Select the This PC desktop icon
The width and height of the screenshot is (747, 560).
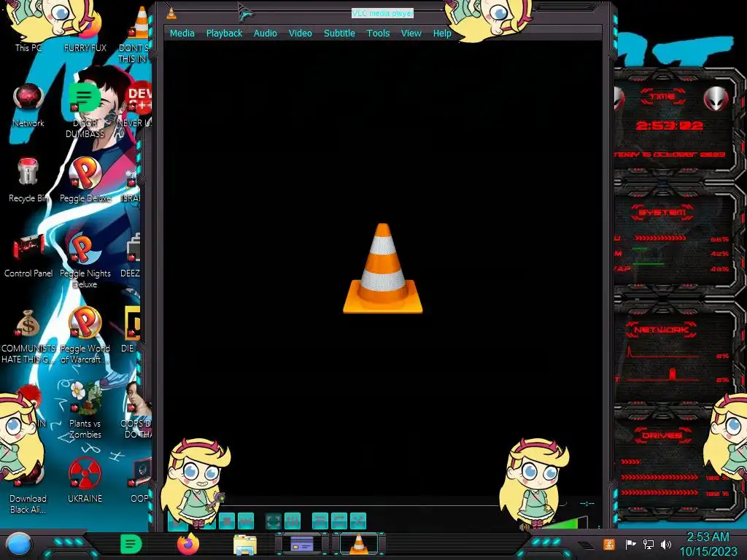(x=28, y=28)
